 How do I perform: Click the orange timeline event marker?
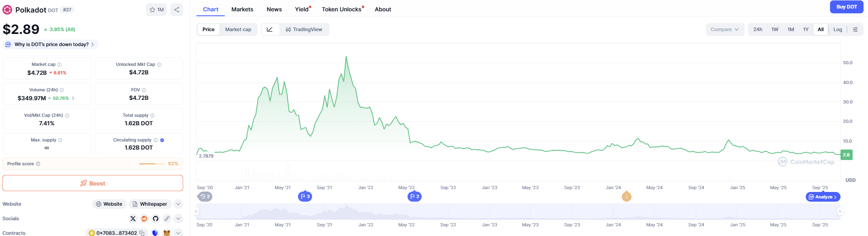[x=626, y=197]
